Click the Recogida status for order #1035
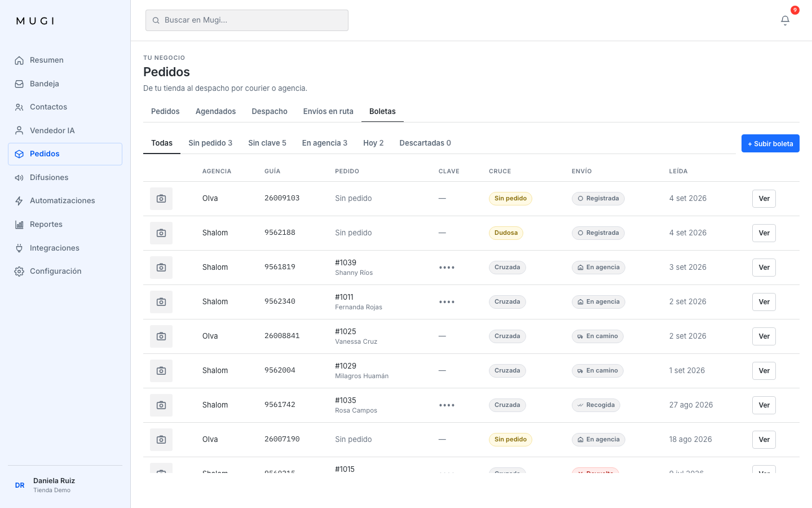The image size is (812, 508). coord(596,405)
